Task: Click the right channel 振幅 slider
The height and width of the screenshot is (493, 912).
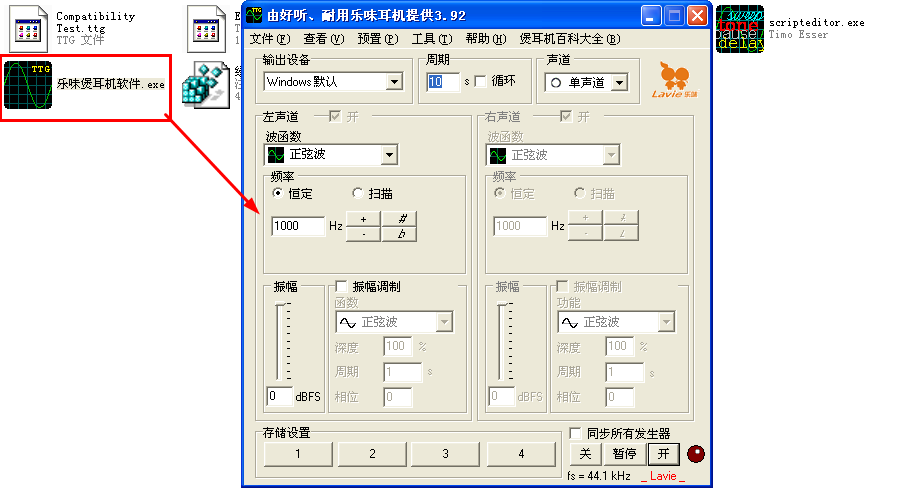Action: tap(505, 341)
